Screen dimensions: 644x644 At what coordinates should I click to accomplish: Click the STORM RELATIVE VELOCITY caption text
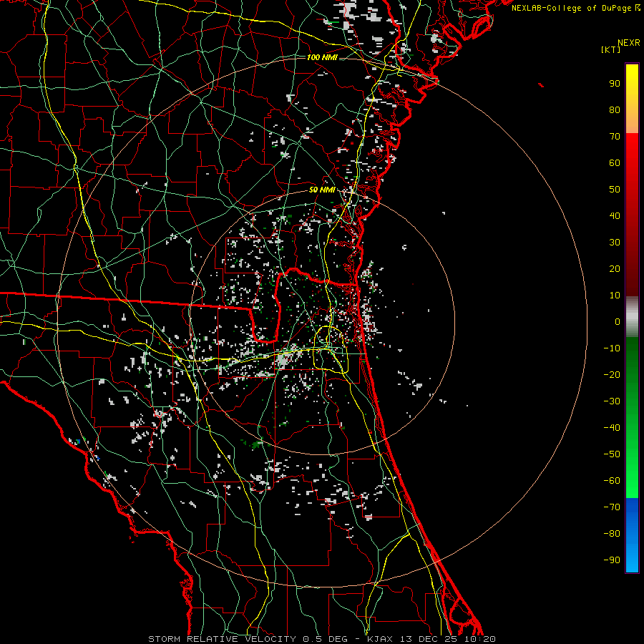[221, 639]
